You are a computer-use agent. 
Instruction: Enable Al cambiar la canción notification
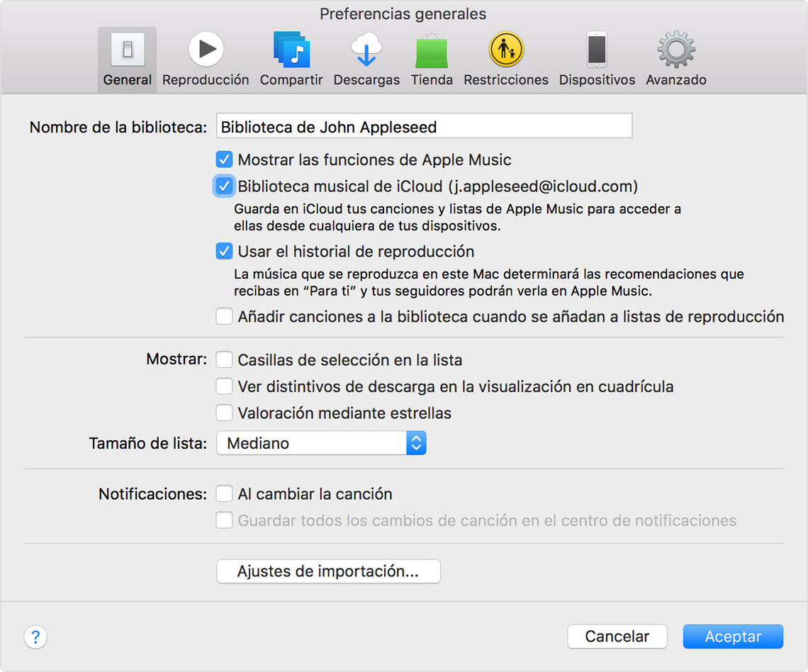(224, 493)
